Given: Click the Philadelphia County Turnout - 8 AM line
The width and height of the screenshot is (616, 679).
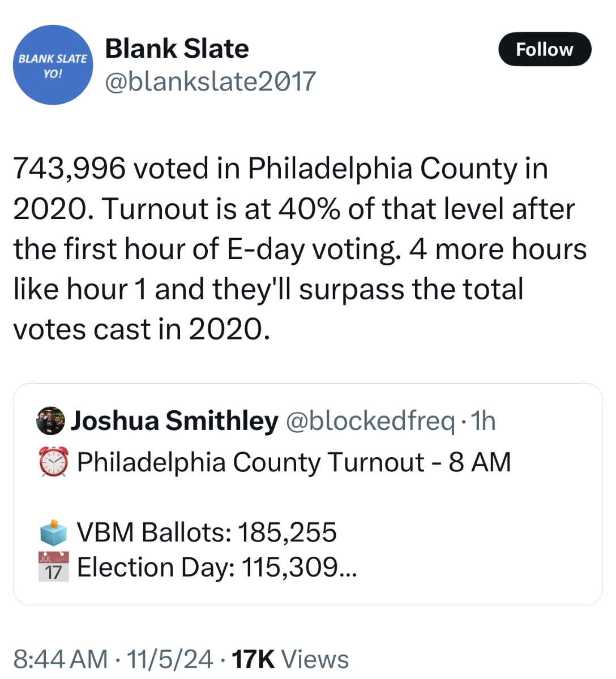Looking at the screenshot, I should 294,462.
